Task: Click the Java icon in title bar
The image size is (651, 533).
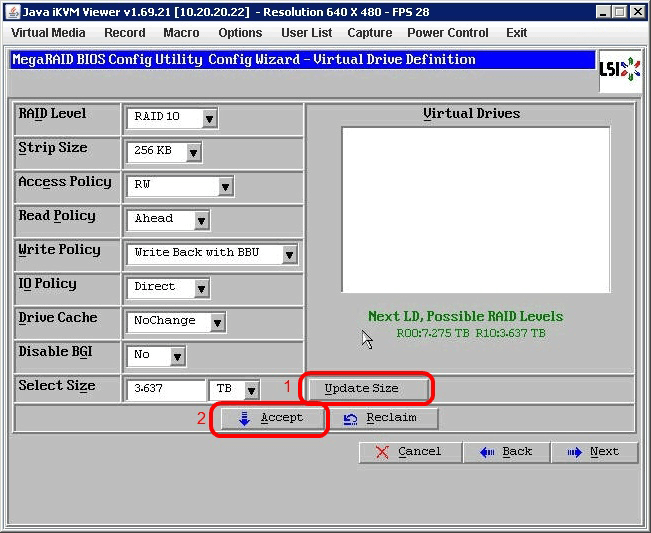Action: click(13, 11)
